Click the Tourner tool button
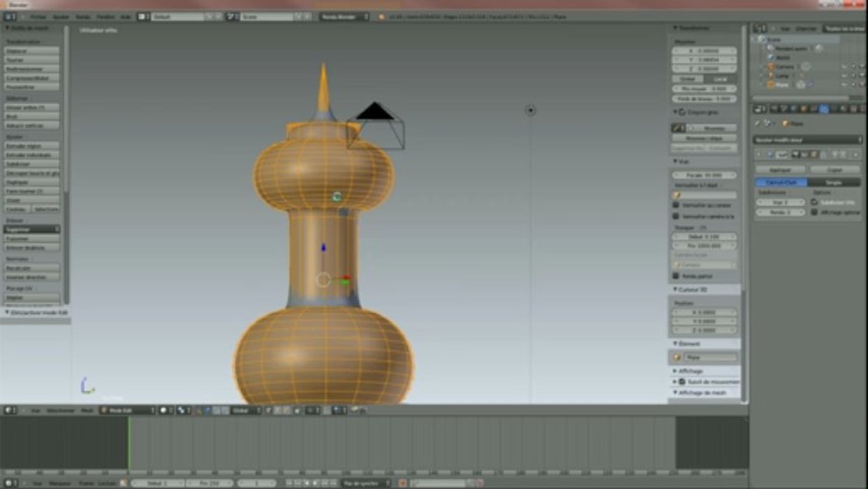This screenshot has width=868, height=489. (32, 60)
